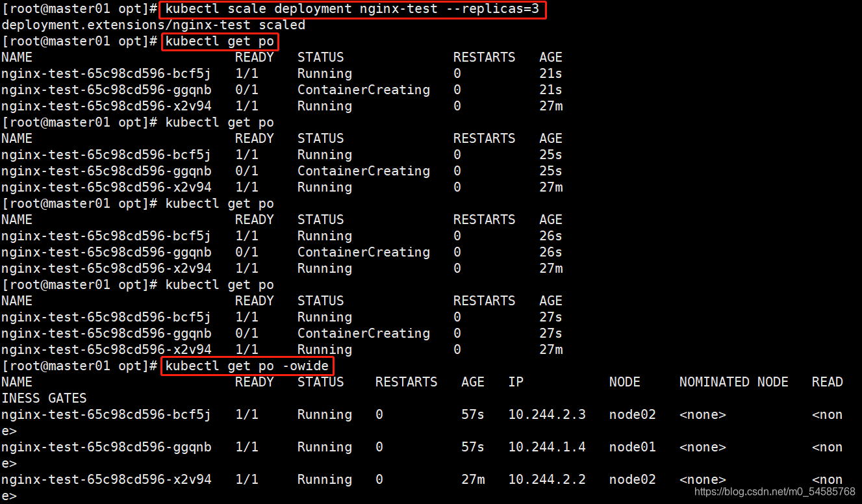862x504 pixels.
Task: Click the prompt before the kubectl scale command
Action: (x=80, y=10)
